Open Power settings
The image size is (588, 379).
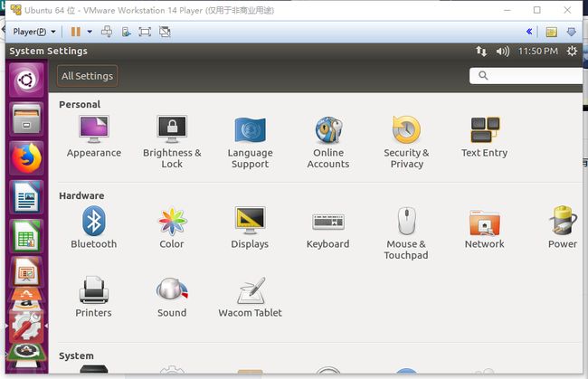pos(563,228)
